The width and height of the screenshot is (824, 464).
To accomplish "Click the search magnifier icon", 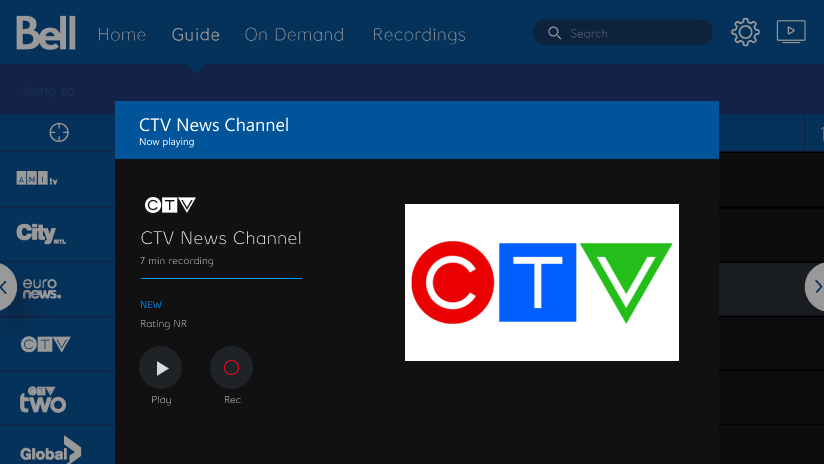I will point(554,33).
